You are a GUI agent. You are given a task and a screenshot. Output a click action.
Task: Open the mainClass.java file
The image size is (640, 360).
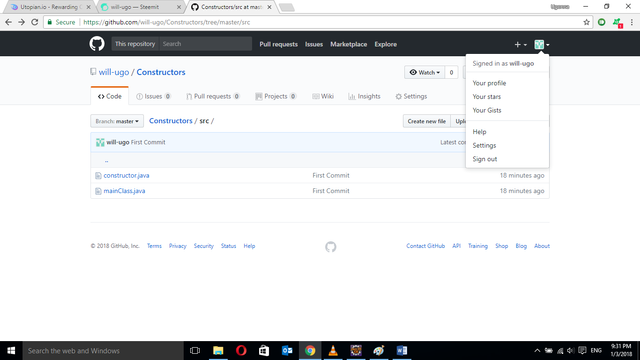[x=124, y=191]
